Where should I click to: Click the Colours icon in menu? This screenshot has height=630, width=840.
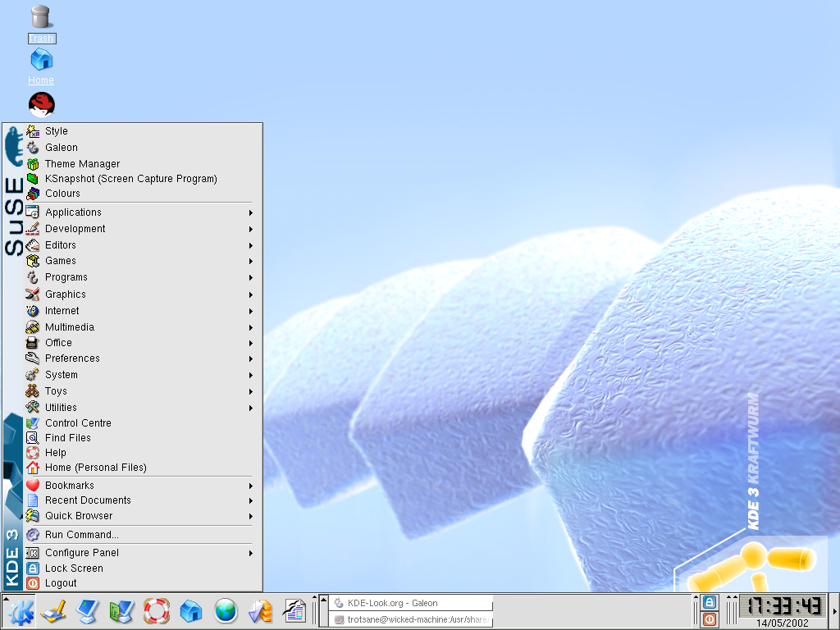(33, 194)
